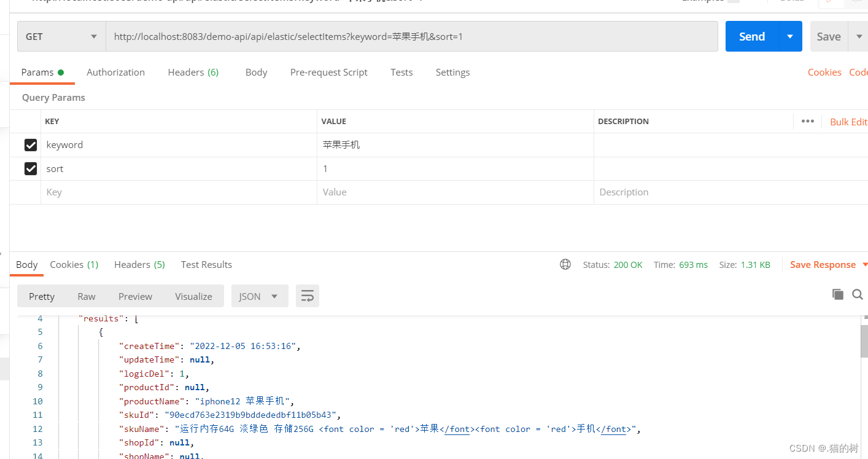Click the "skuId" value line
Screen dimensions: 868x459
tap(230, 415)
